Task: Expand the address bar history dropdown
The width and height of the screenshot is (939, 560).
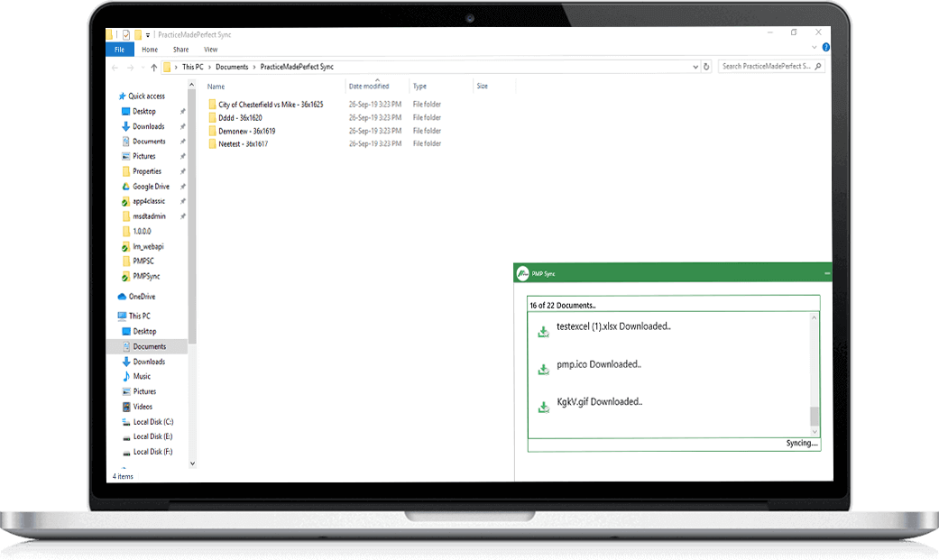Action: click(695, 67)
